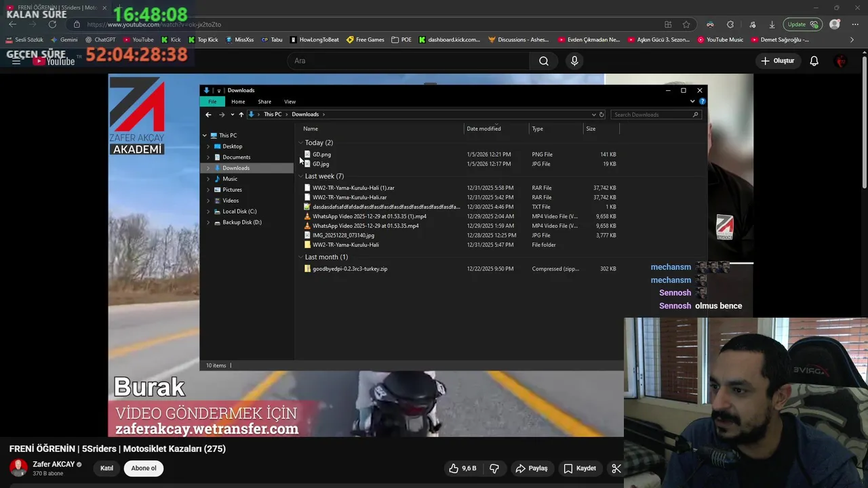Click the Abone ol subscribe button
The height and width of the screenshot is (488, 868).
click(144, 468)
